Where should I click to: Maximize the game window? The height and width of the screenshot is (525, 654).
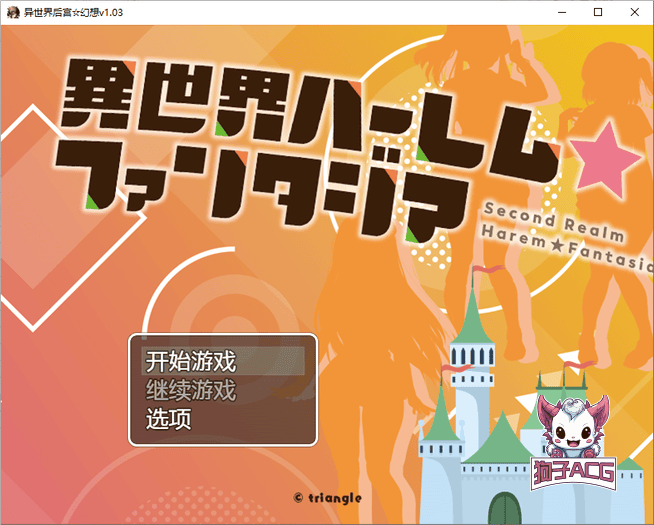598,13
